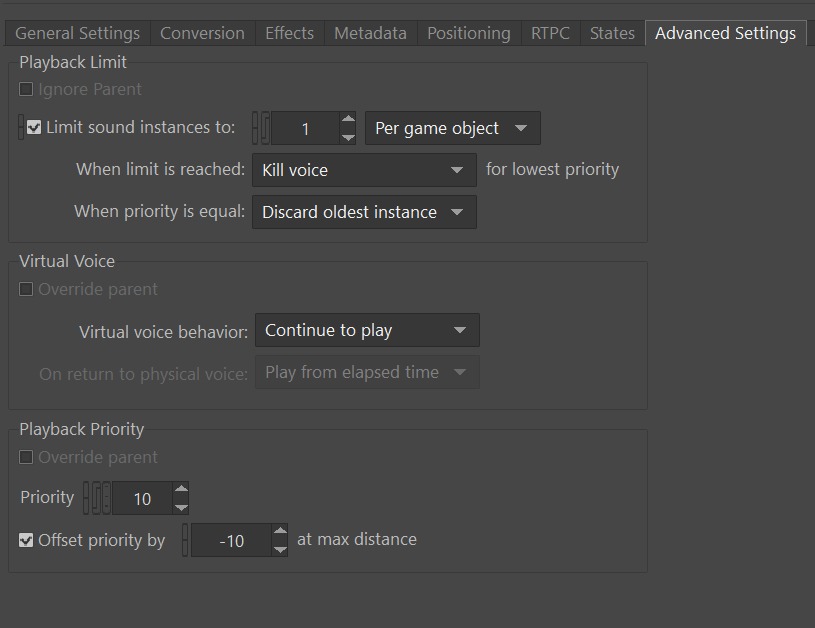Click 'Virtual voice behavior:' label
Screen dimensions: 815x628
pyautogui.click(x=163, y=332)
